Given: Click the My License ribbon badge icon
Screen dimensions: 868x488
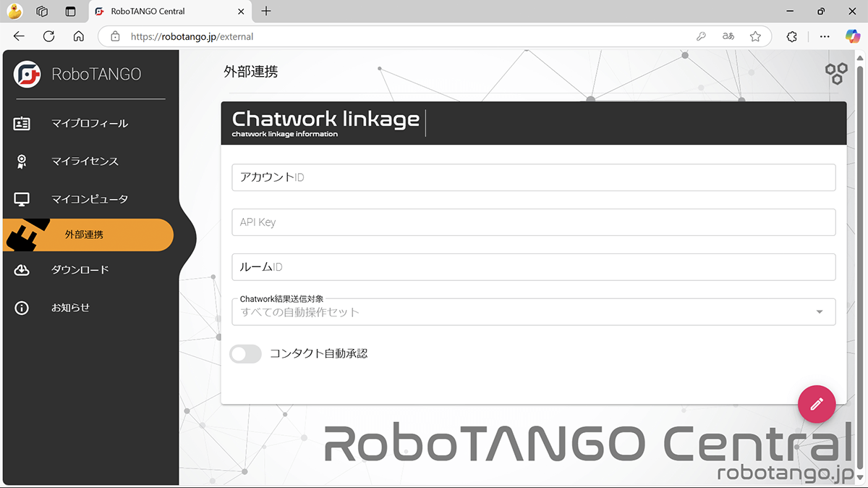Looking at the screenshot, I should 22,161.
